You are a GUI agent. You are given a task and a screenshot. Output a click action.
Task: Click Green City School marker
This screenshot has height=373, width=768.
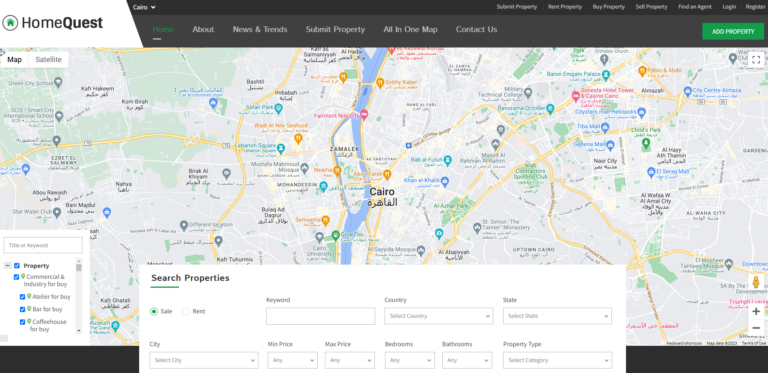[58, 83]
